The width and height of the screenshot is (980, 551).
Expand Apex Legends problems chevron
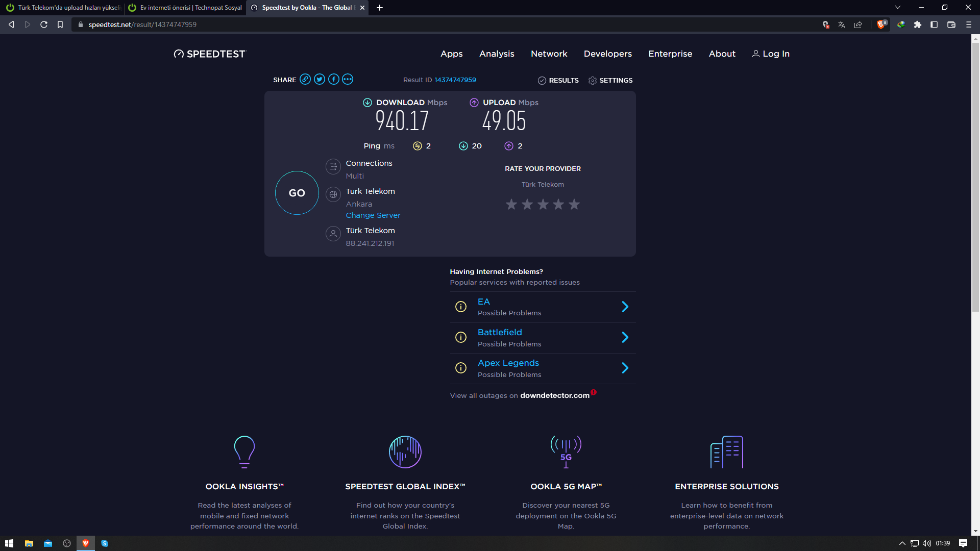point(625,368)
